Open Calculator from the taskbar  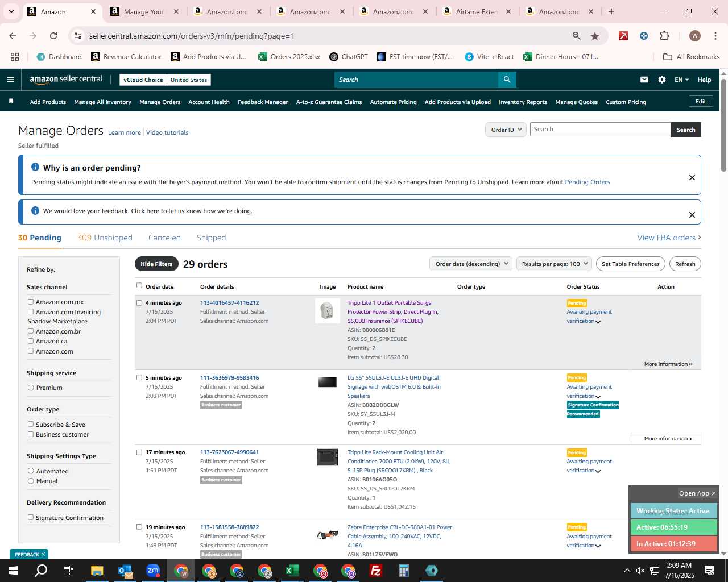[404, 571]
